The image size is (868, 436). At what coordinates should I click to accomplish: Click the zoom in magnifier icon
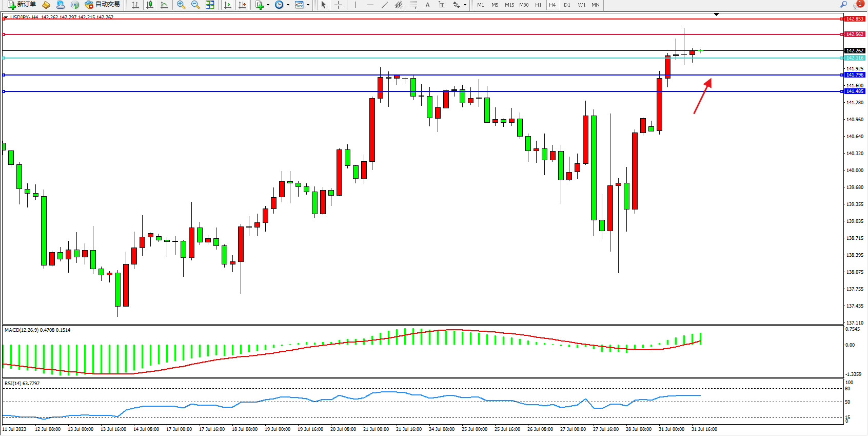click(x=181, y=5)
